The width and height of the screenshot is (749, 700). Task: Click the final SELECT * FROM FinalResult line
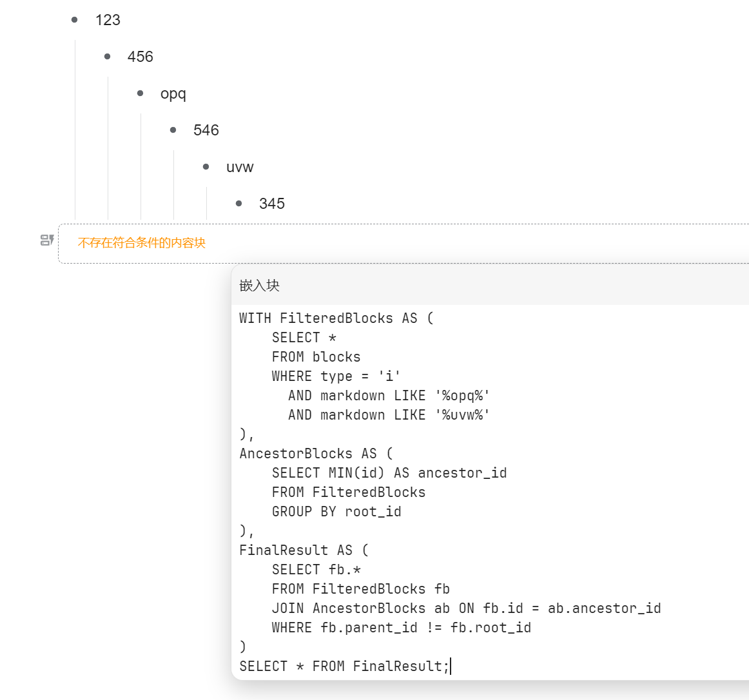343,666
